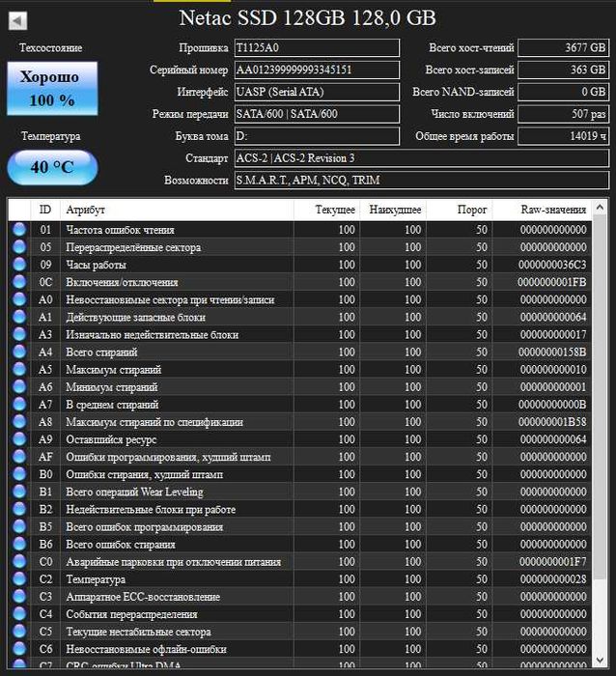The height and width of the screenshot is (676, 616).
Task: Click status orb for attribute 05
Action: pyautogui.click(x=19, y=247)
